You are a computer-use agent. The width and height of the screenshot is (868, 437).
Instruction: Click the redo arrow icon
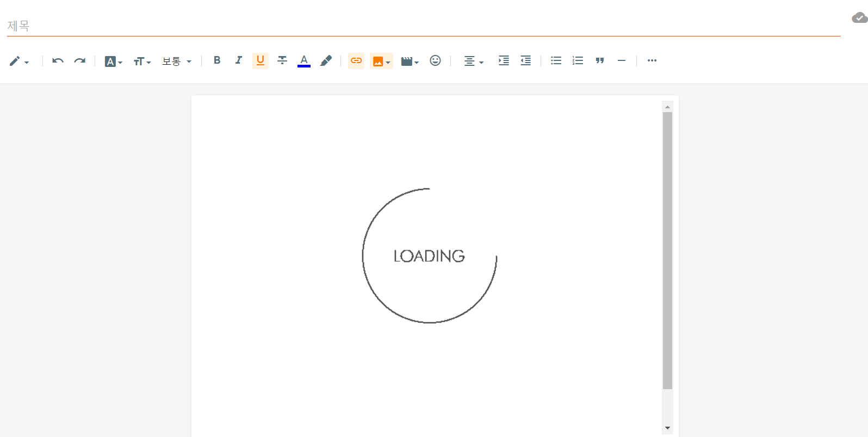tap(80, 61)
